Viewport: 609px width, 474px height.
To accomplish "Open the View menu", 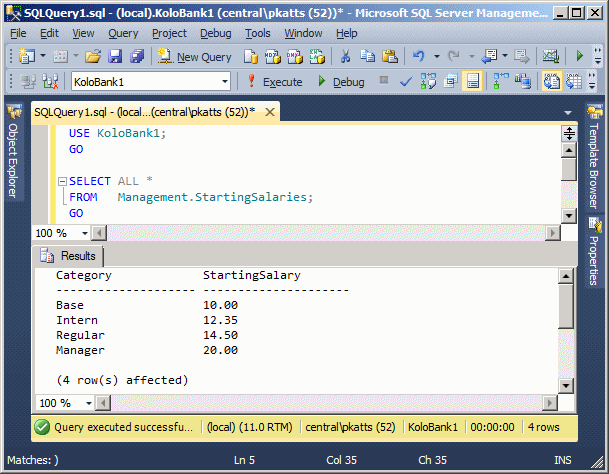I will coord(83,33).
